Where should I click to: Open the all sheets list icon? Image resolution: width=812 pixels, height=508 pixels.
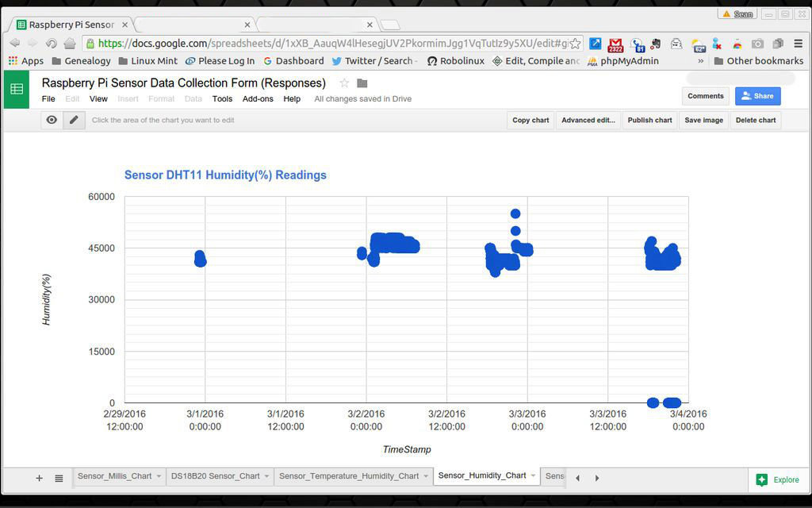[59, 478]
